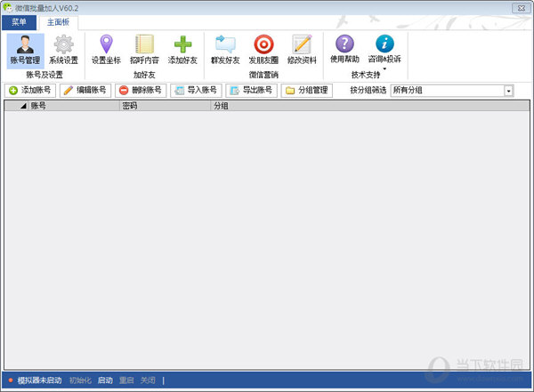Click the 导入账号 button

(x=196, y=91)
